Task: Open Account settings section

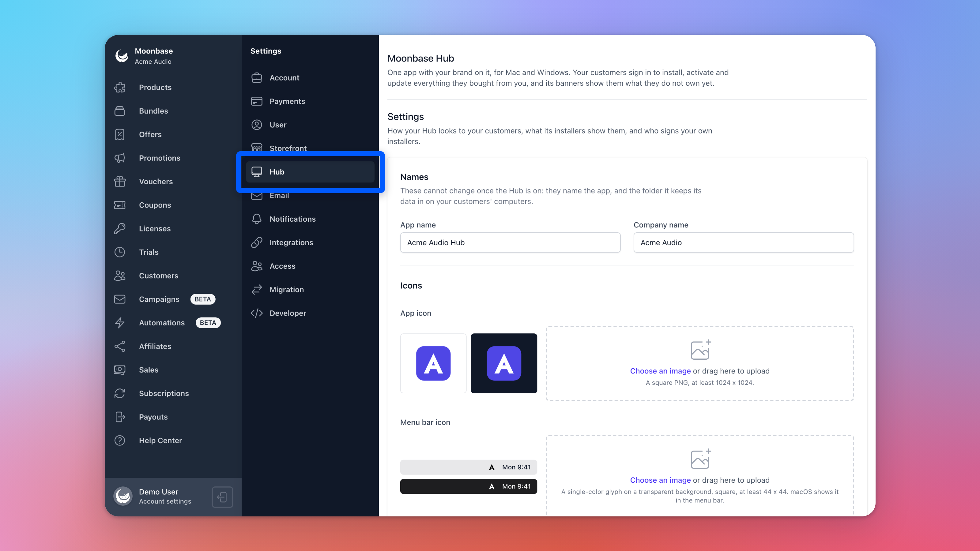Action: click(x=310, y=78)
